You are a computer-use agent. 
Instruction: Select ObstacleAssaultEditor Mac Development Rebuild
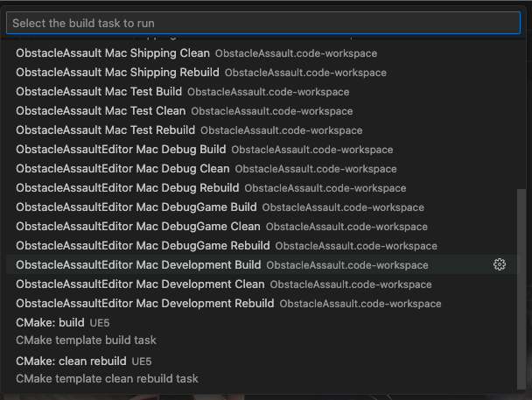[263, 304]
